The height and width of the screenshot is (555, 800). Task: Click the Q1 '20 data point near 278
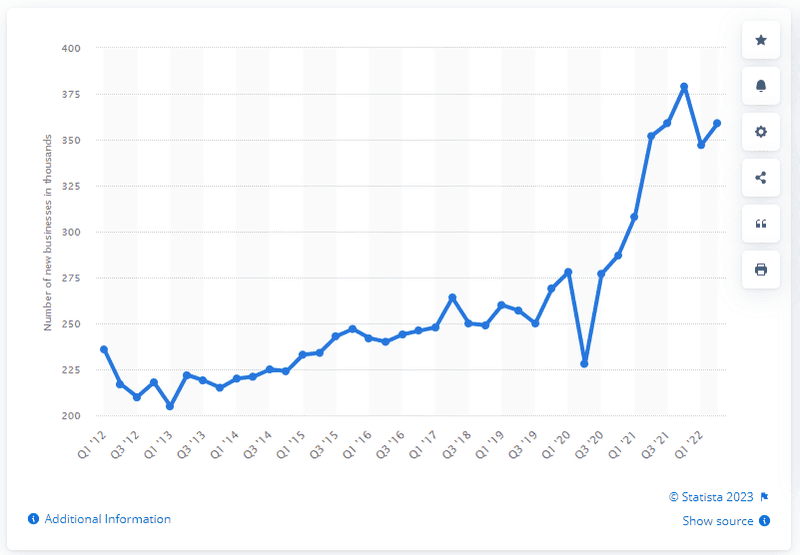[x=568, y=272]
